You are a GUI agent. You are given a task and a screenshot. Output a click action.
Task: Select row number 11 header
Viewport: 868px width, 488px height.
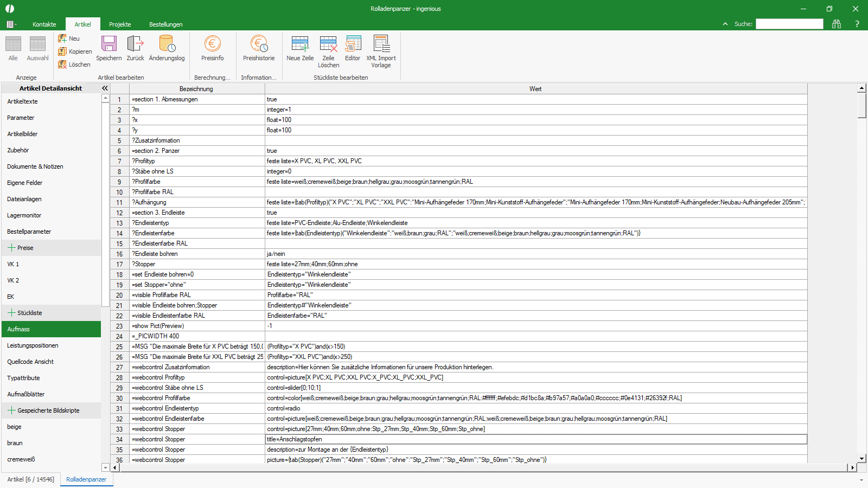[x=119, y=202]
